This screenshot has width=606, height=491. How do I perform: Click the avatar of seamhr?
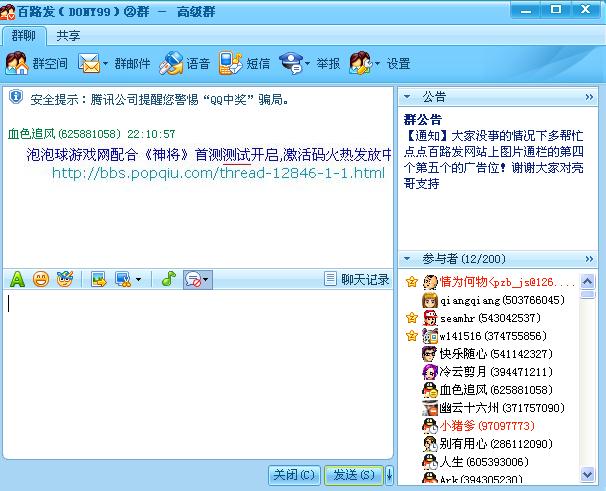pos(430,318)
